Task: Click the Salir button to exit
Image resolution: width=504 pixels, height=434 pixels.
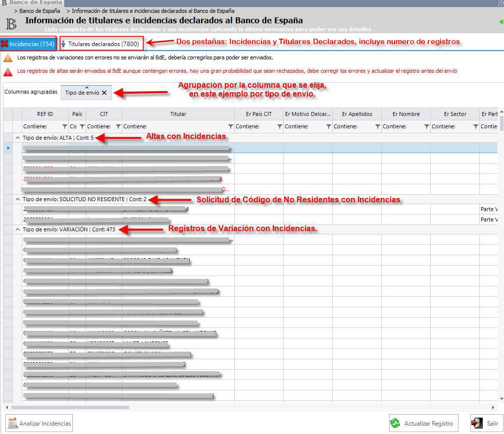Action: click(486, 423)
